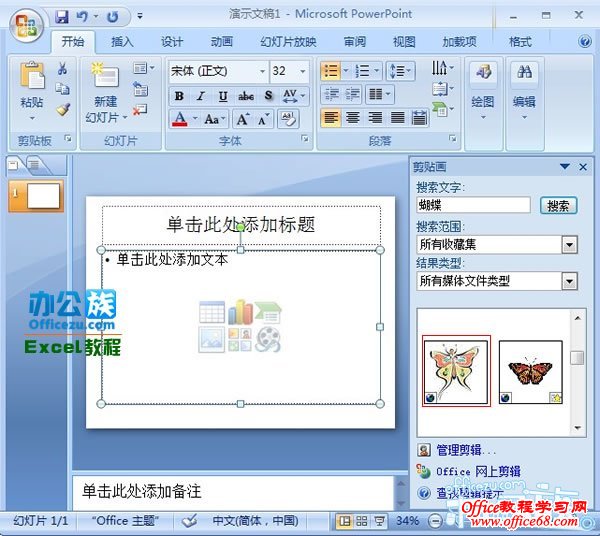Screen dimensions: 600x536
Task: Toggle italic formatting
Action: click(201, 96)
